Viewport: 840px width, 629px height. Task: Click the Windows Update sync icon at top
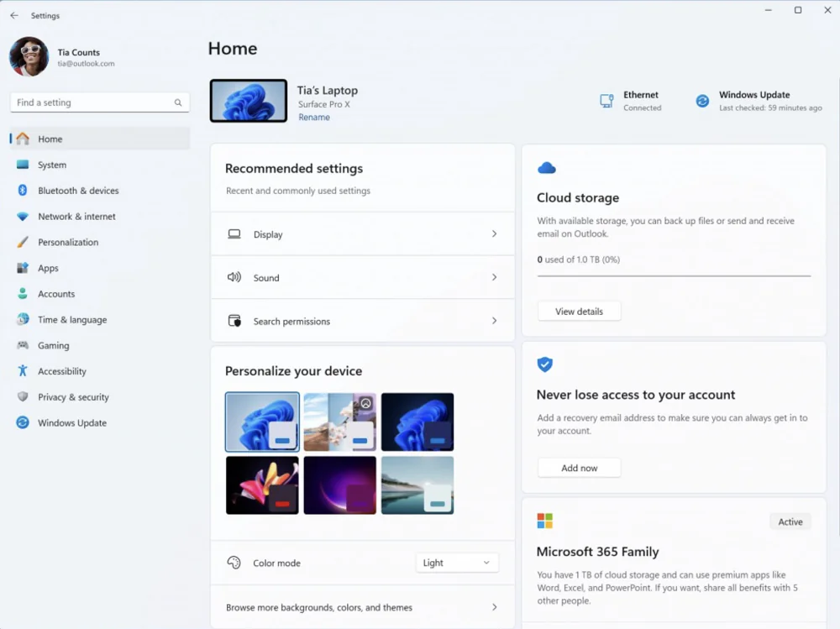[x=702, y=101]
